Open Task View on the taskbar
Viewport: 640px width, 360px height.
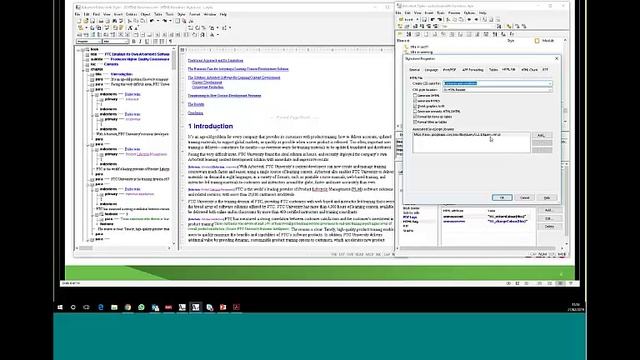click(87, 307)
